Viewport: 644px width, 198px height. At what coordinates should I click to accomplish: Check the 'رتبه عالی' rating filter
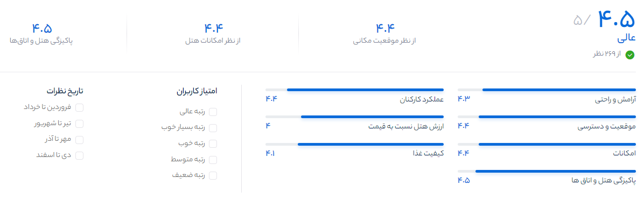[x=213, y=112]
